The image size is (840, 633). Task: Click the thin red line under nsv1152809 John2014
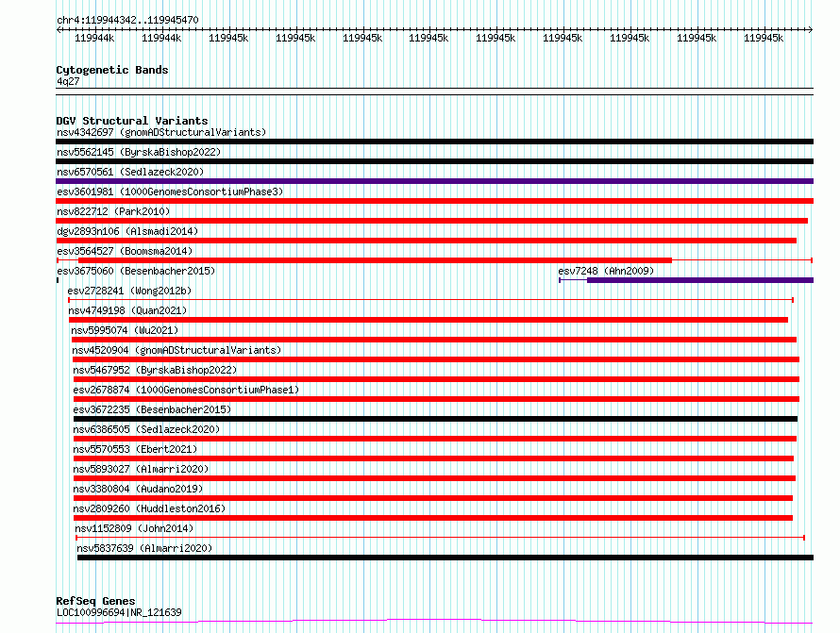[x=441, y=538]
